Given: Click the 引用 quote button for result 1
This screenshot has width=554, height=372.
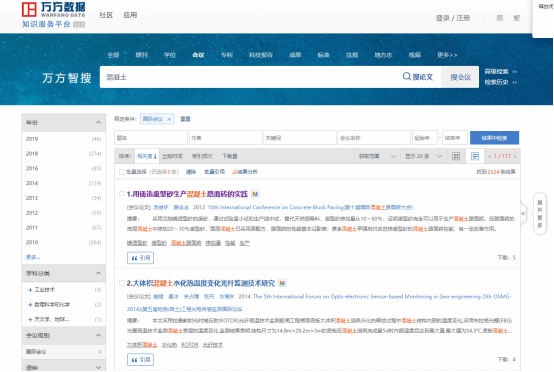Looking at the screenshot, I should [x=140, y=258].
